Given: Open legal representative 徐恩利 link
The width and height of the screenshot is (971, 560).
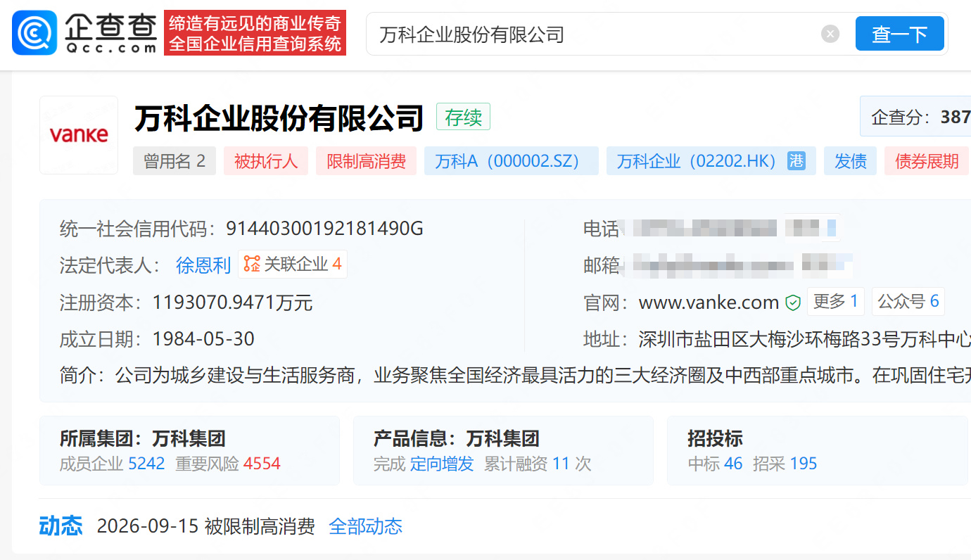Looking at the screenshot, I should pos(203,265).
